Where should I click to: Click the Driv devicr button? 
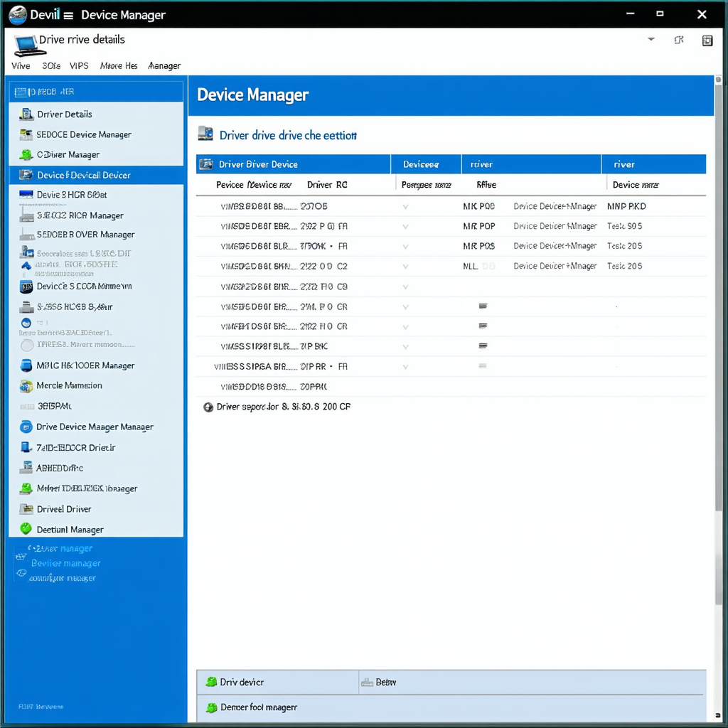(x=278, y=682)
